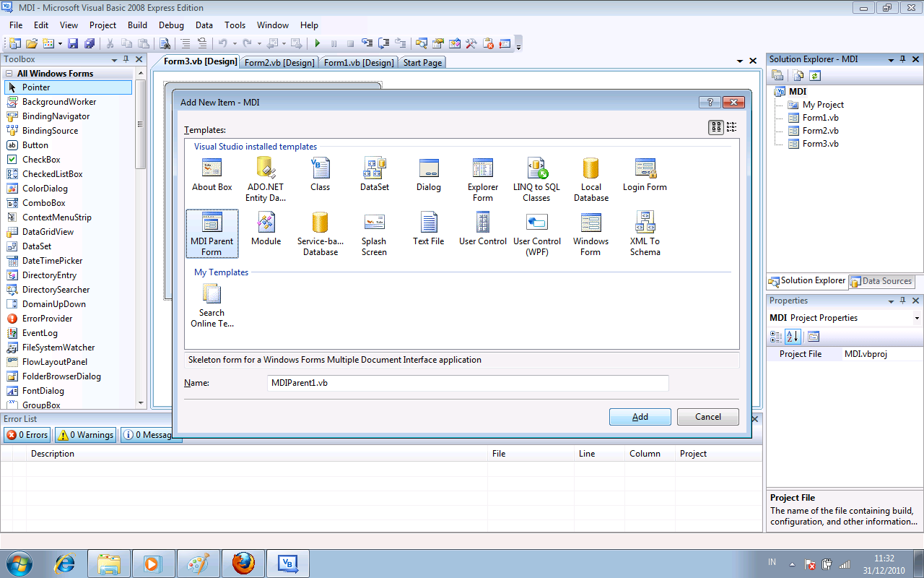Open the Start Page tab
Viewport: 924px width, 578px height.
tap(422, 63)
